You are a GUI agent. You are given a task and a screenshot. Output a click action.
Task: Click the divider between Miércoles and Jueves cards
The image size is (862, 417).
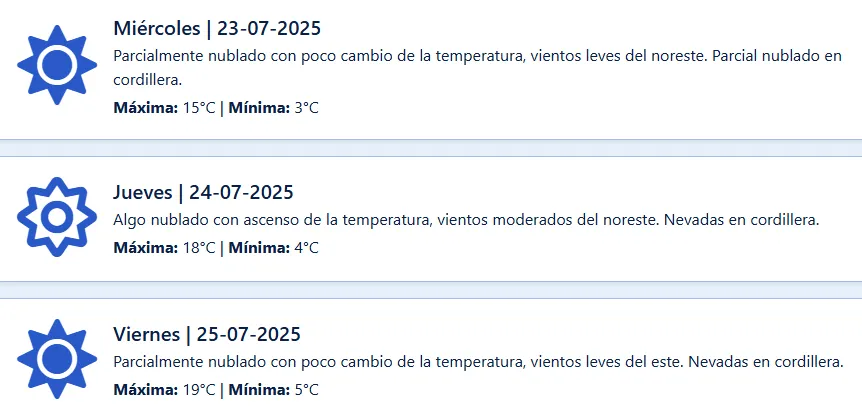tap(431, 148)
